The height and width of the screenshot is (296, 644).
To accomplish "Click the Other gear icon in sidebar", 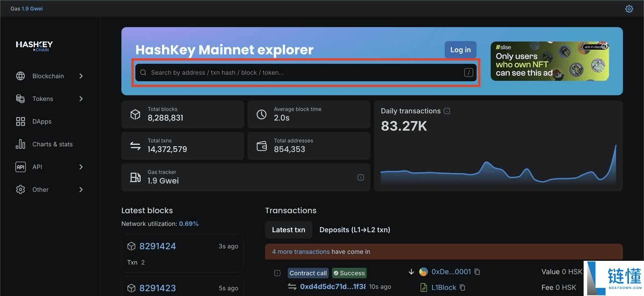I will click(x=21, y=189).
